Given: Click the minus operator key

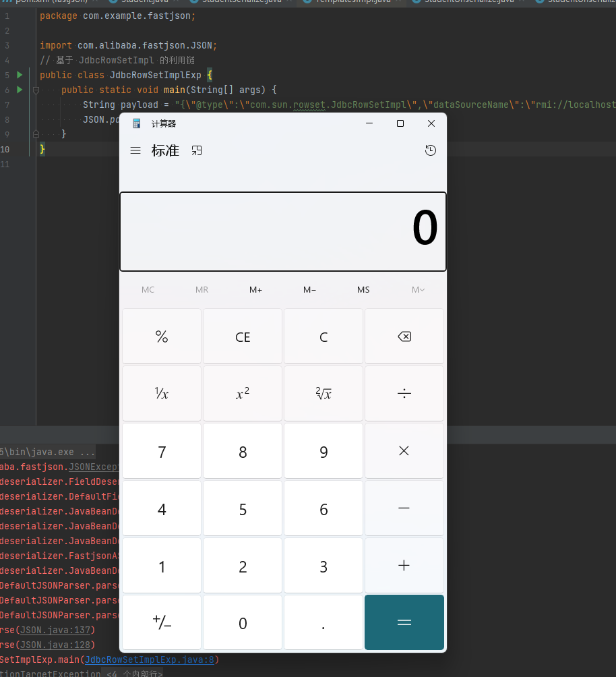Looking at the screenshot, I should 404,508.
